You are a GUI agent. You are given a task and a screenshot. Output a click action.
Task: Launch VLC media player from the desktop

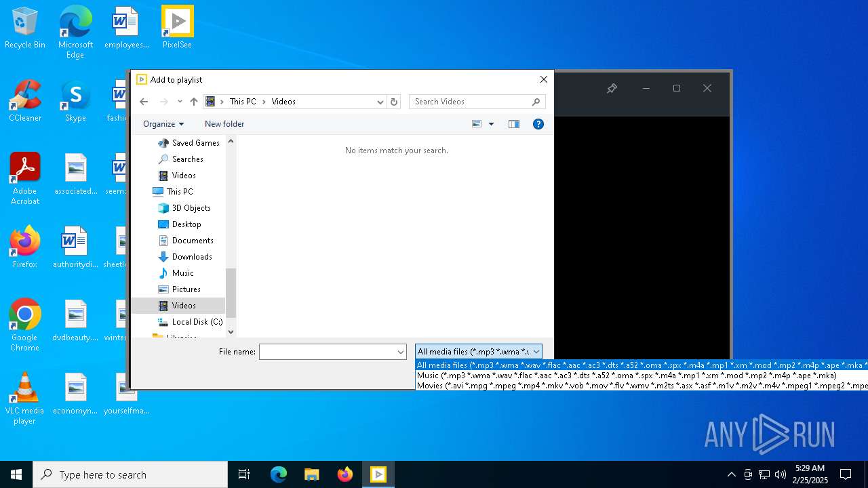(x=25, y=399)
